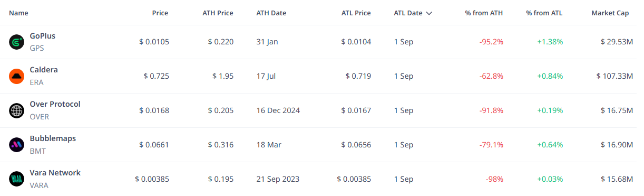The image size is (644, 196).
Task: Toggle sort arrow beside ATL Date
Action: tap(429, 13)
